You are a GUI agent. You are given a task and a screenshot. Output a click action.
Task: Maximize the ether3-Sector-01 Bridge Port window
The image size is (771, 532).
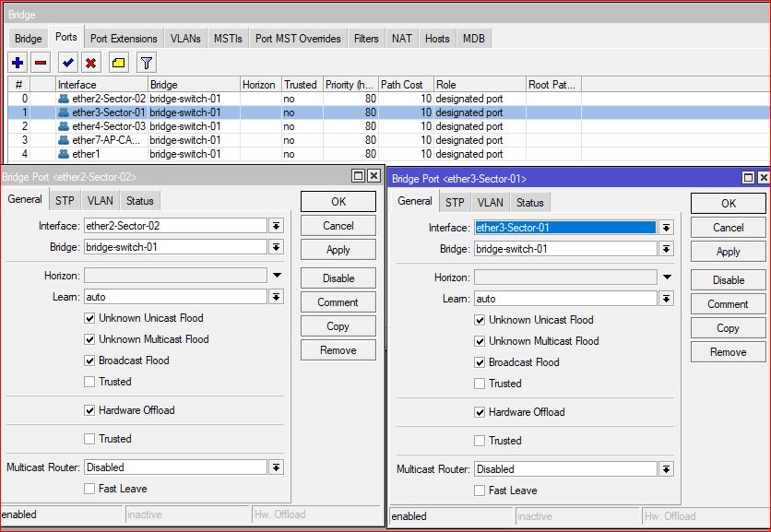tap(748, 178)
